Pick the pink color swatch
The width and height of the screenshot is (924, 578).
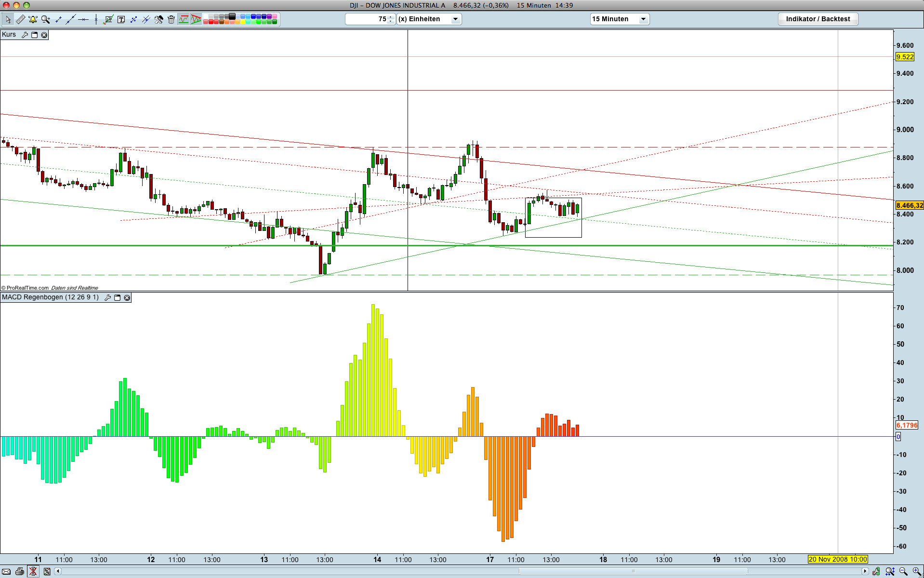275,16
